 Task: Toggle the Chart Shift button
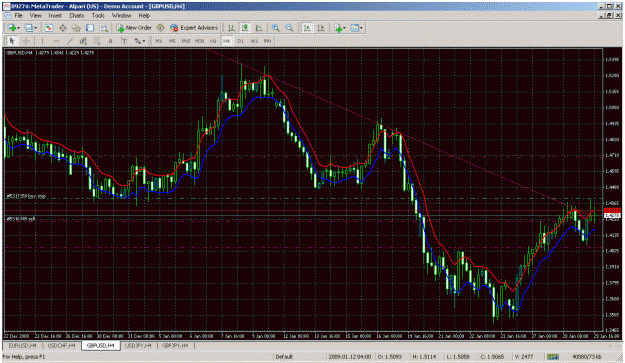pyautogui.click(x=321, y=28)
